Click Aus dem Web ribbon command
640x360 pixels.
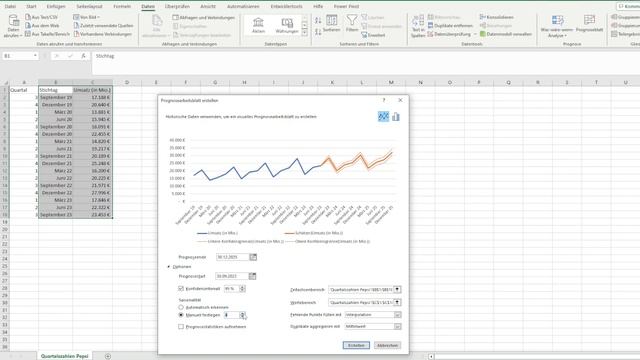pos(42,25)
